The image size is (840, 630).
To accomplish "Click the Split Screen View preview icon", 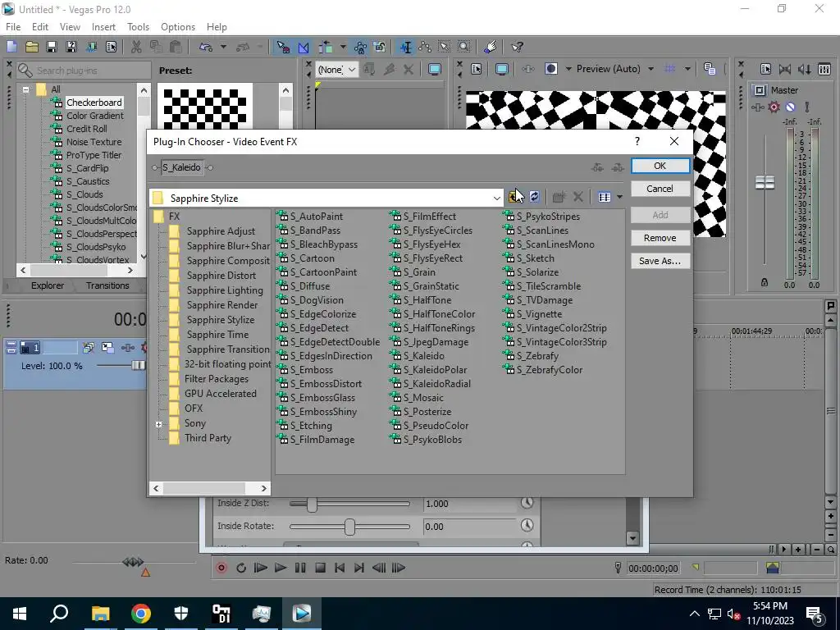I will tap(551, 69).
